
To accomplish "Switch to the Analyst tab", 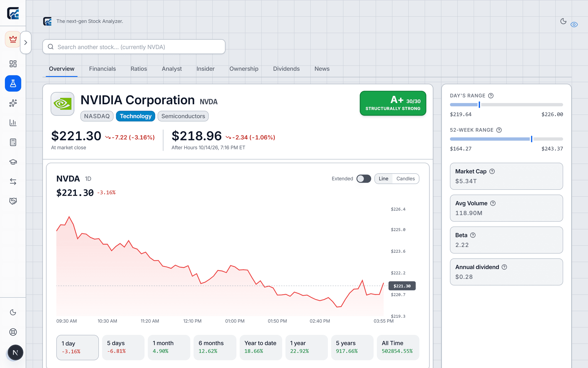I will pyautogui.click(x=172, y=69).
